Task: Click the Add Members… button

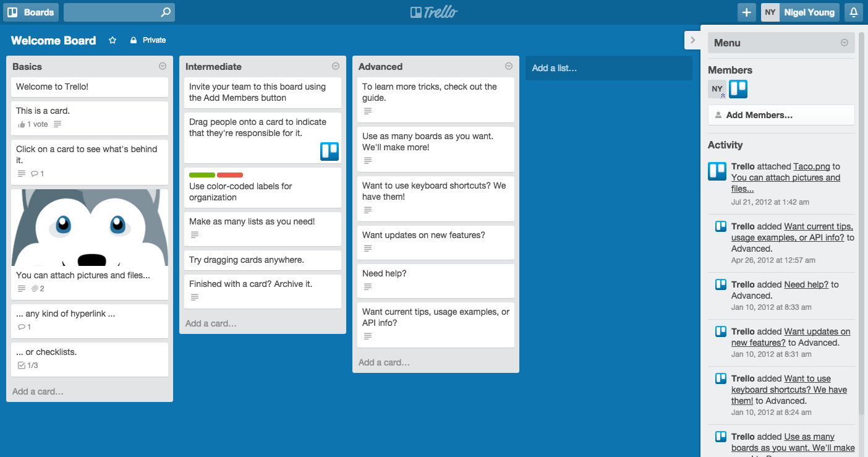Action: pyautogui.click(x=781, y=115)
